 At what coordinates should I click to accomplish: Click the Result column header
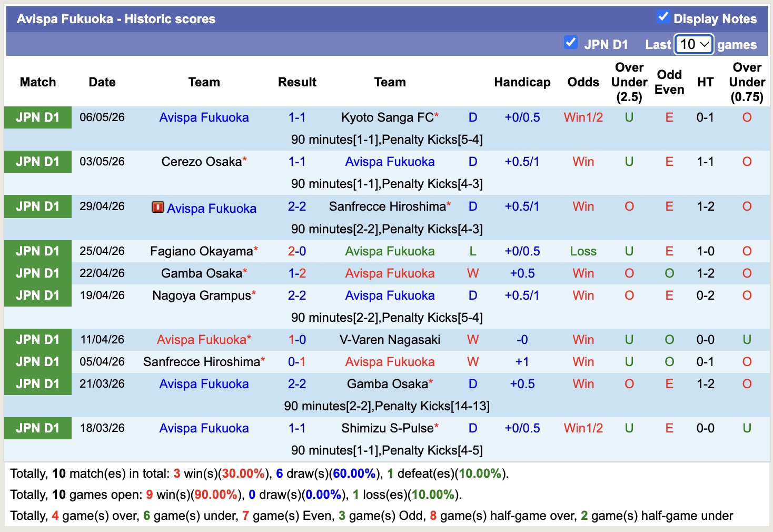297,82
